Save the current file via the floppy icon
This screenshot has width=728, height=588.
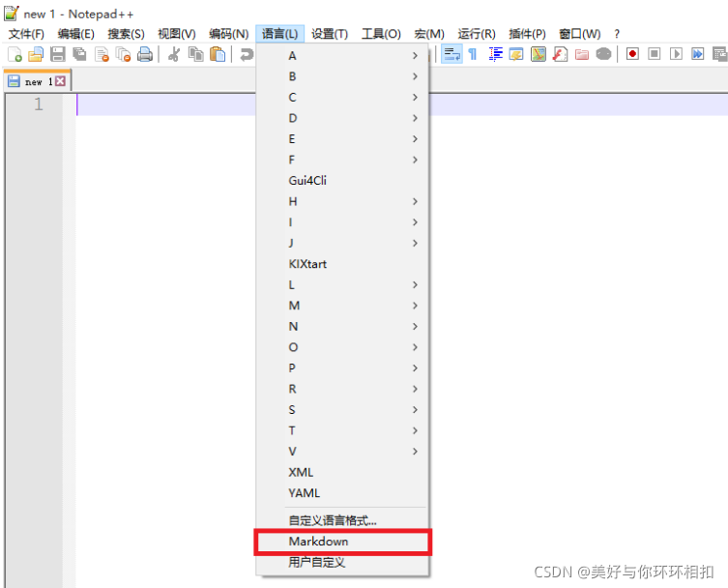(x=58, y=54)
